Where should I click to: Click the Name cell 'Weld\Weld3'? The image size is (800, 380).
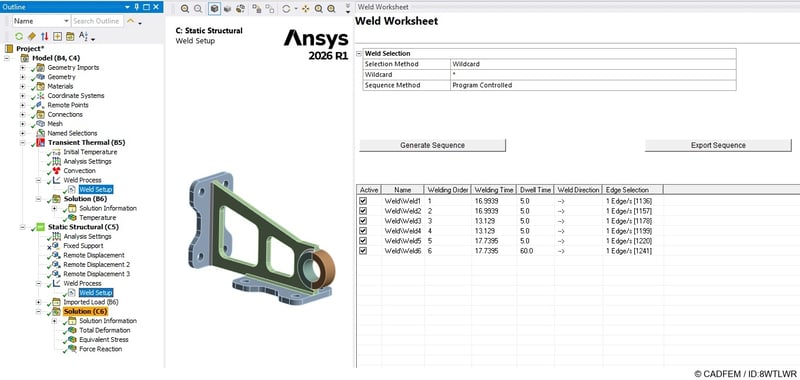tap(403, 221)
